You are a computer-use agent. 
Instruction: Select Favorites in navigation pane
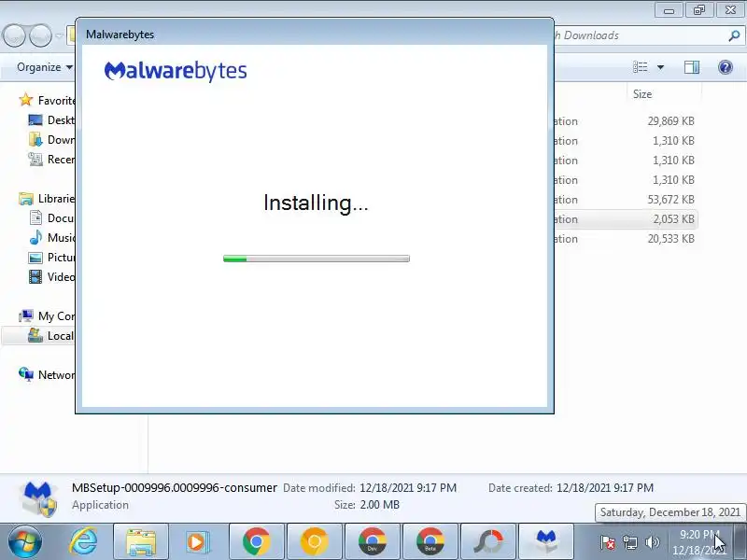click(47, 101)
